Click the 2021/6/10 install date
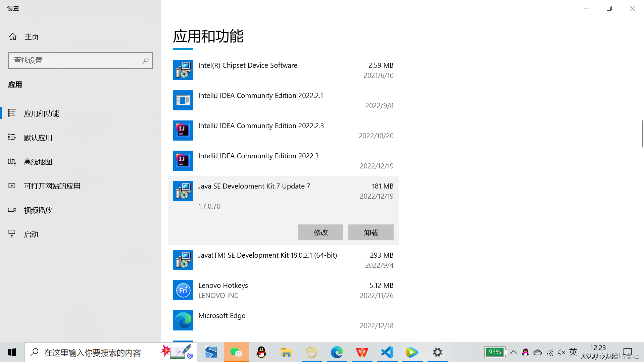The image size is (644, 362). [x=379, y=75]
